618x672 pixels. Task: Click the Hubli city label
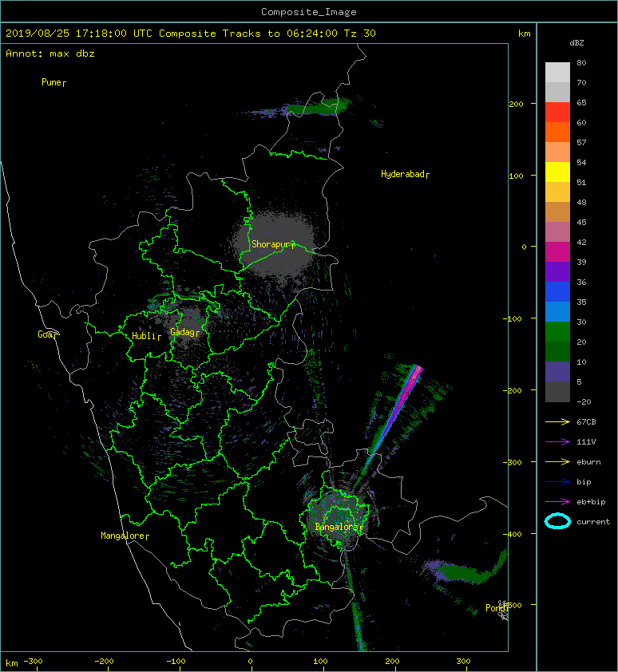tap(146, 336)
